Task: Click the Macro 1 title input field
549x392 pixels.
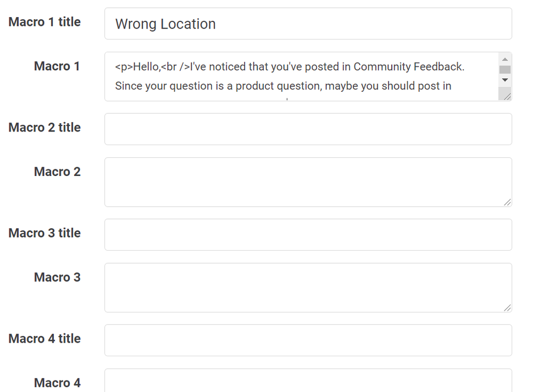Action: (308, 24)
